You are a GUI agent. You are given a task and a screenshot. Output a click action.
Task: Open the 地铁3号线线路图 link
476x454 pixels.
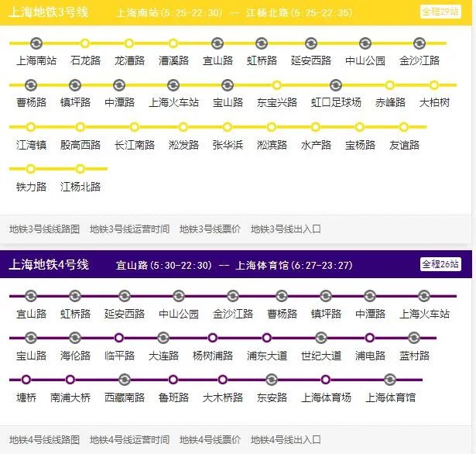[44, 229]
